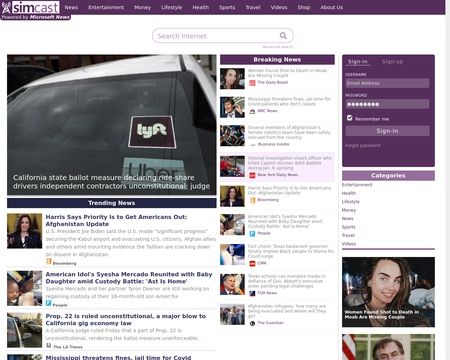Open the Lyft ride-share ballot measure hero story
The height and width of the screenshot is (360, 450).
[x=112, y=125]
